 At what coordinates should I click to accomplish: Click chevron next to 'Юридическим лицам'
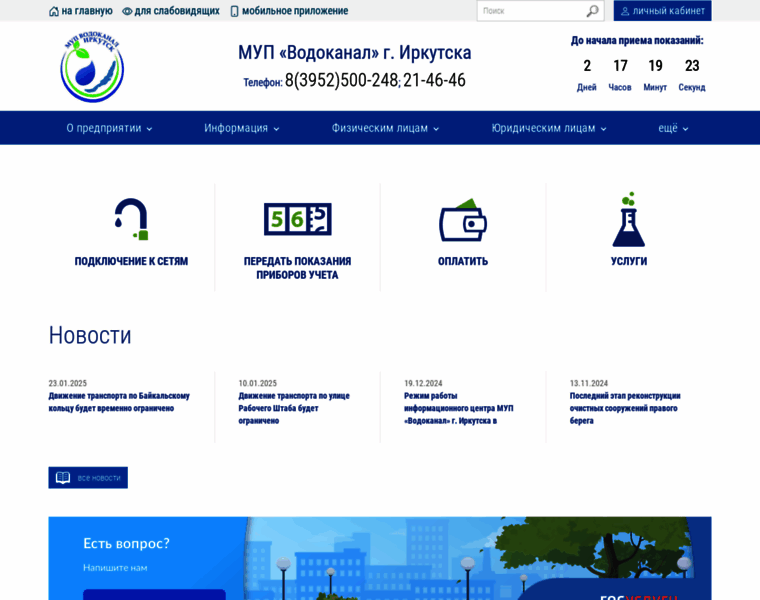[603, 129]
